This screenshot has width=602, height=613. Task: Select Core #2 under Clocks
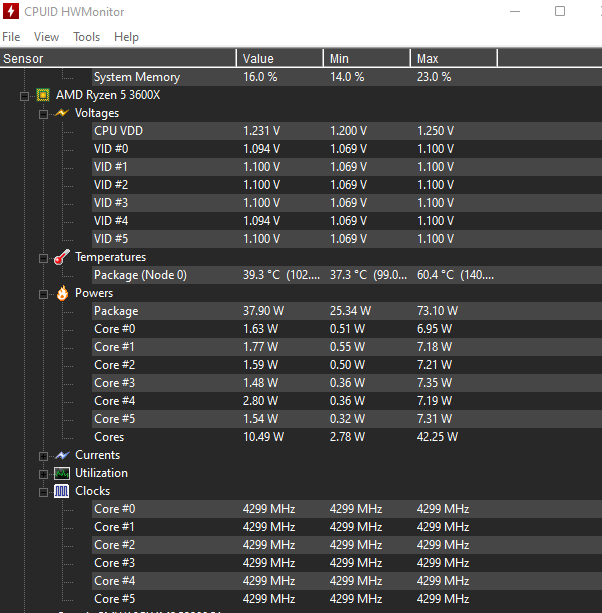[x=347, y=545]
